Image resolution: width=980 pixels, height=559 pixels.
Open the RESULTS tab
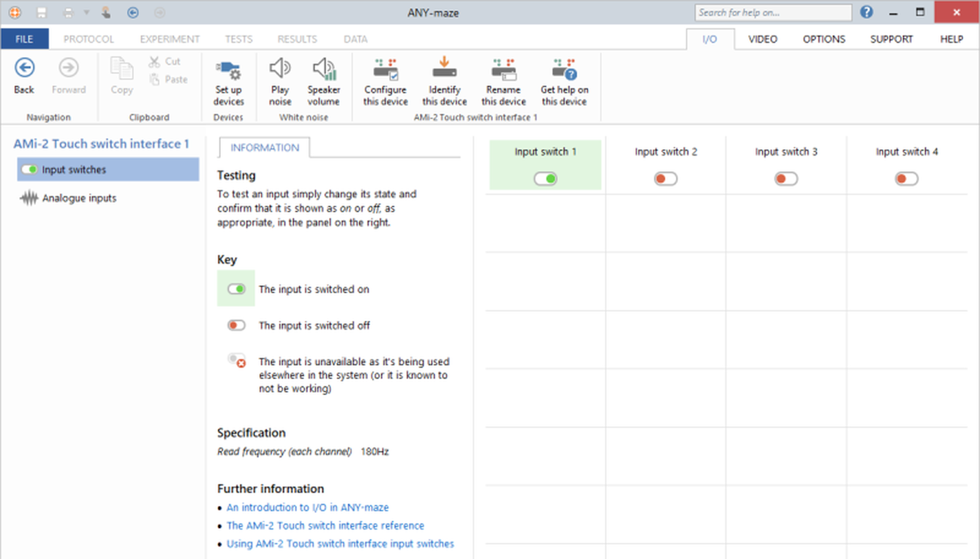[x=297, y=39]
